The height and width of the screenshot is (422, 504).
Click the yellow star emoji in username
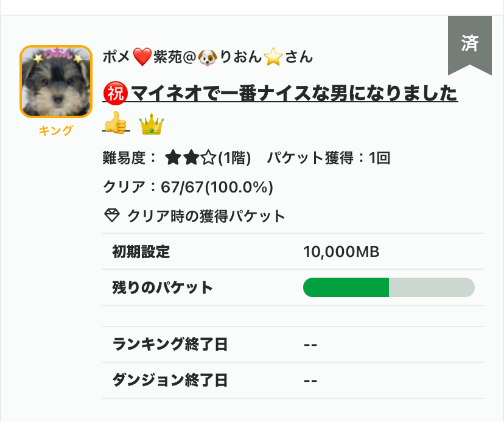click(274, 58)
